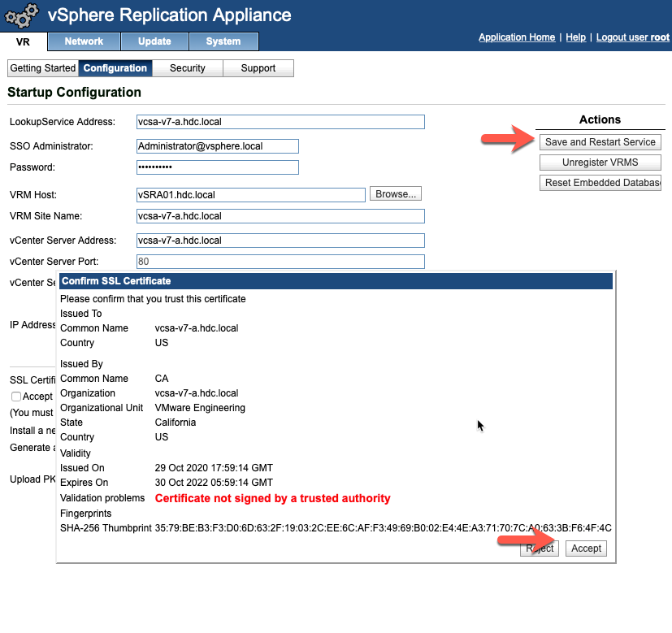Select the SHA-256 Thumbprint value text
Viewport: 672px width, 633px height.
[384, 528]
